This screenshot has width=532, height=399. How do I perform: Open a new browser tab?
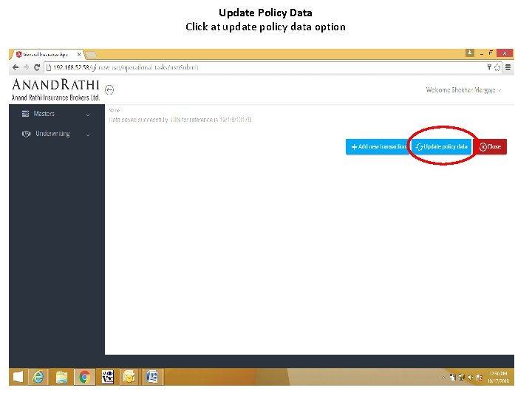(x=91, y=54)
